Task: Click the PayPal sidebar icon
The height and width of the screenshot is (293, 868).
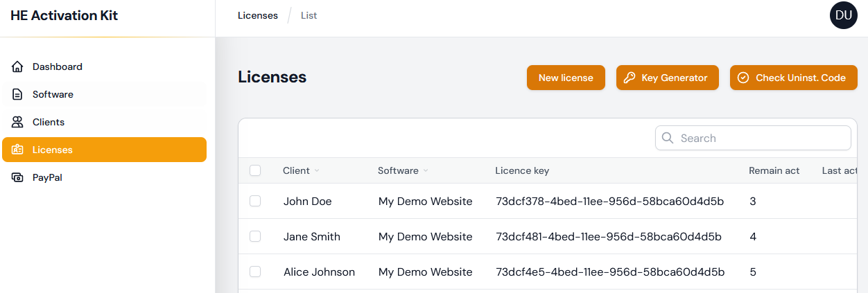Action: [17, 178]
